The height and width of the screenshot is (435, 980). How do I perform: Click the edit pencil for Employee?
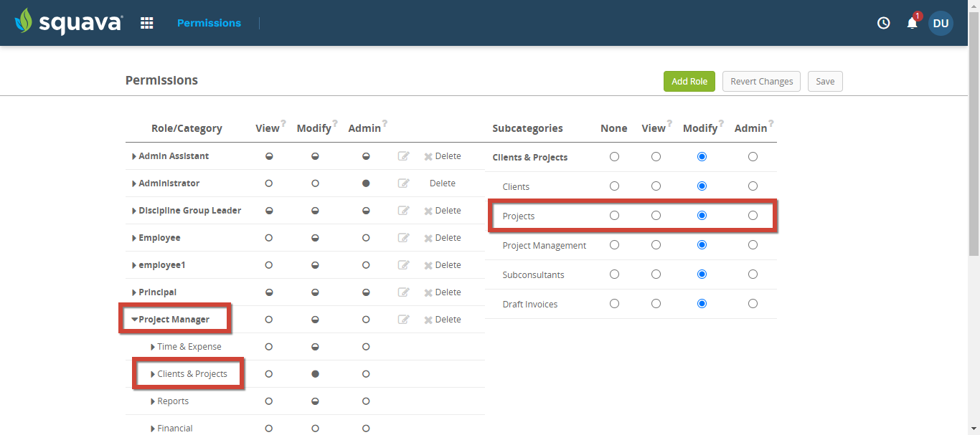[403, 237]
